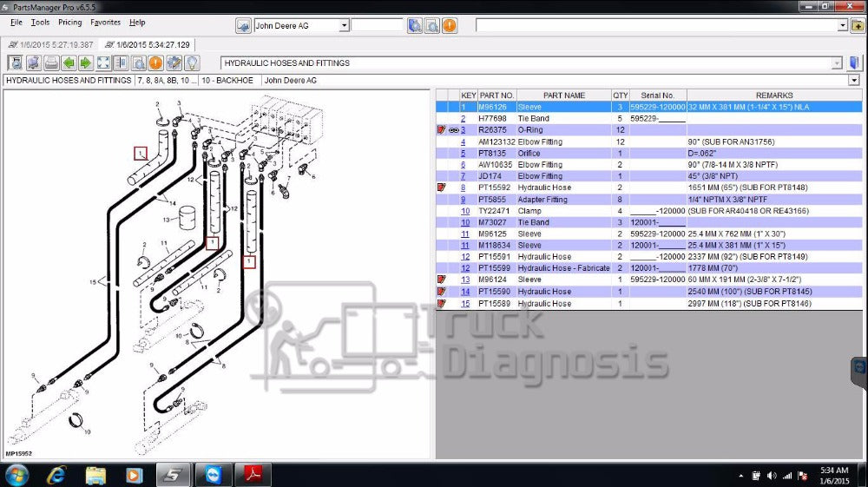Expand the Hydraulic Hoses and Fittings dropdown
The width and height of the screenshot is (868, 487).
[837, 63]
